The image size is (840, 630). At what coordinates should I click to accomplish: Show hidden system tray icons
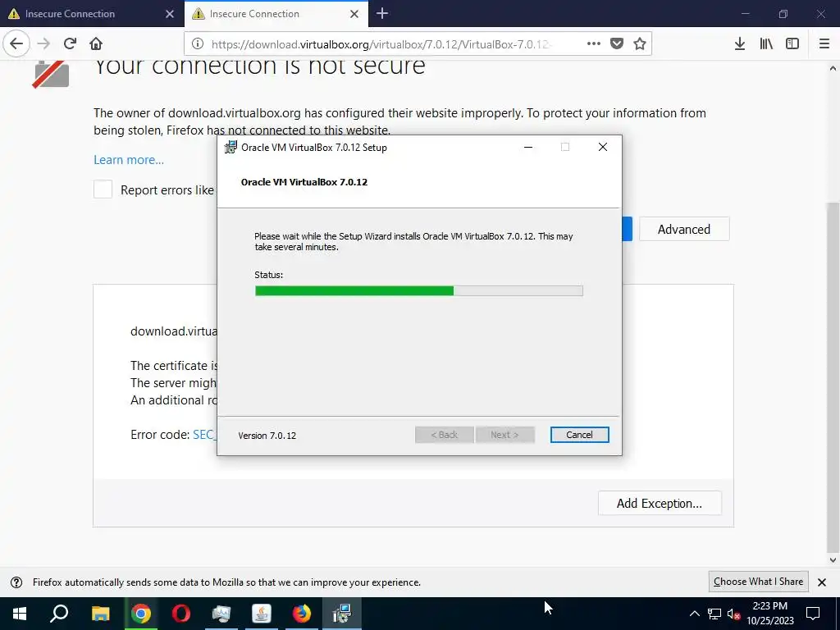tap(694, 614)
